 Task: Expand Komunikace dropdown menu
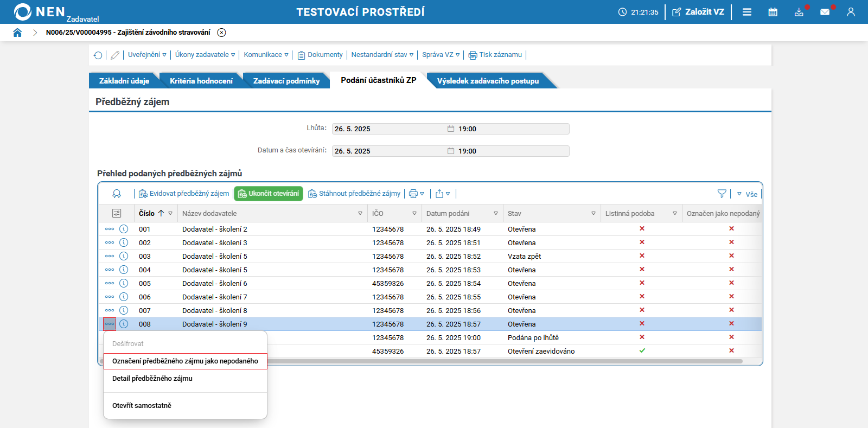pos(266,55)
